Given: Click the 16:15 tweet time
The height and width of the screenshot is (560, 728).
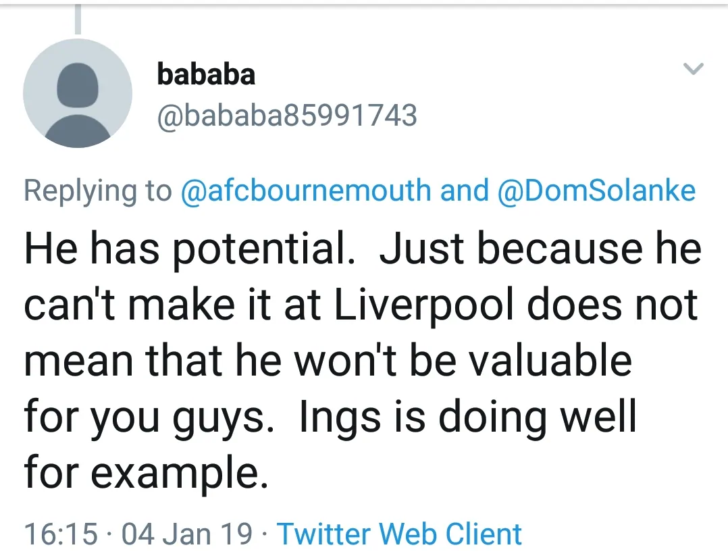Looking at the screenshot, I should (61, 534).
